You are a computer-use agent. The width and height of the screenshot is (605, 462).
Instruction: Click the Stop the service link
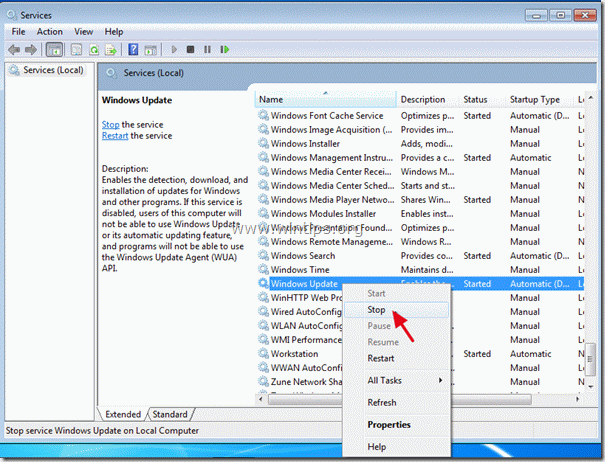click(x=110, y=124)
